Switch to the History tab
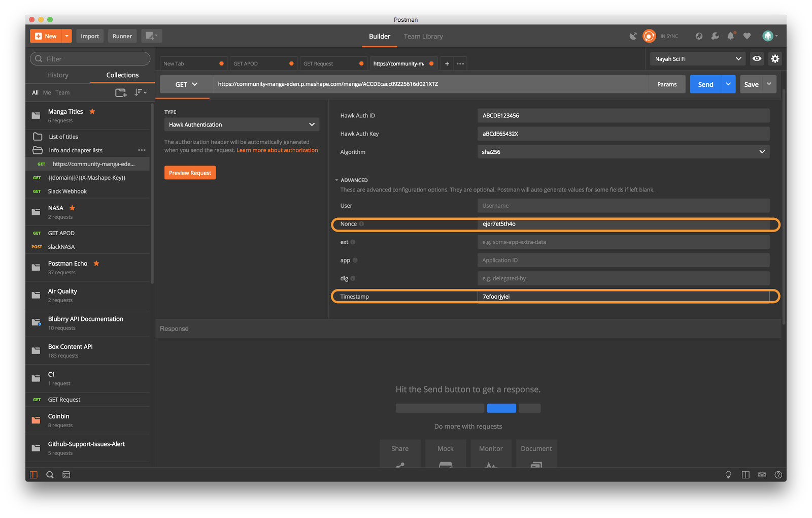The width and height of the screenshot is (812, 518). (x=58, y=75)
